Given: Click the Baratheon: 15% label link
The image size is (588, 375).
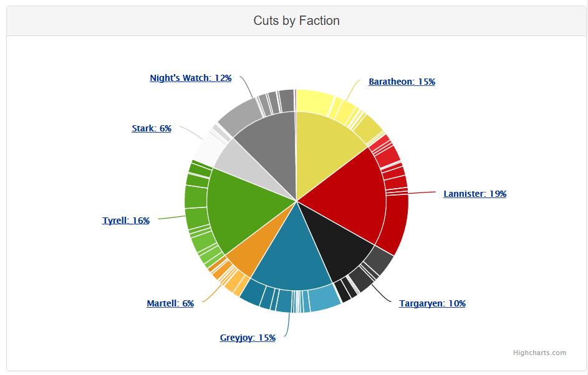Looking at the screenshot, I should point(402,82).
